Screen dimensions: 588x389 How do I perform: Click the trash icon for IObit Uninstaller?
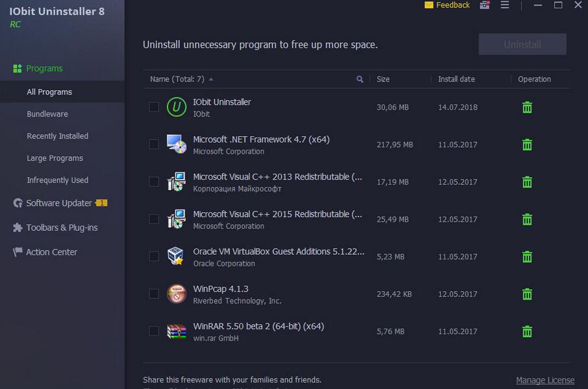coord(527,107)
